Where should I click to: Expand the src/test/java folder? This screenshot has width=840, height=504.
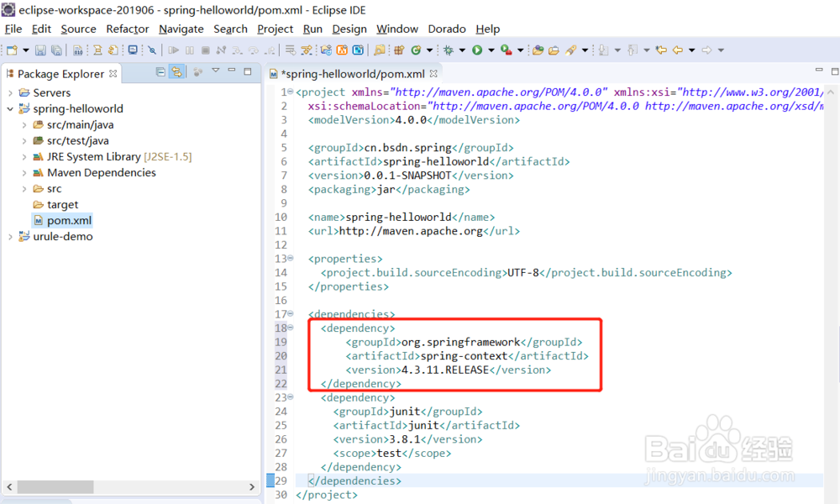tap(24, 141)
